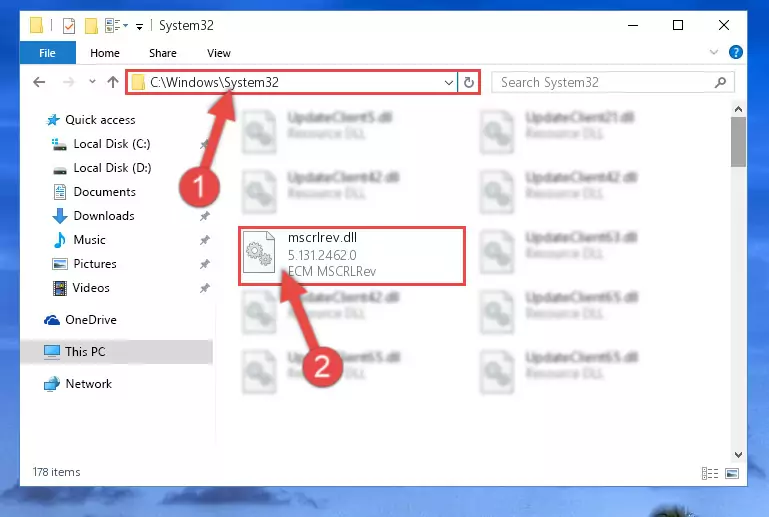Screen dimensions: 769x517
Task: Click the pin icon next to Videos
Action: click(205, 288)
